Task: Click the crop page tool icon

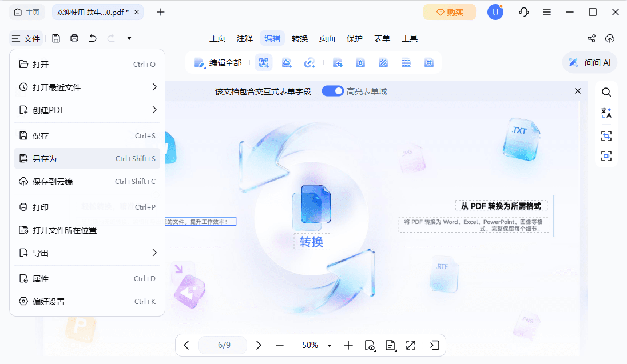Action: point(338,63)
